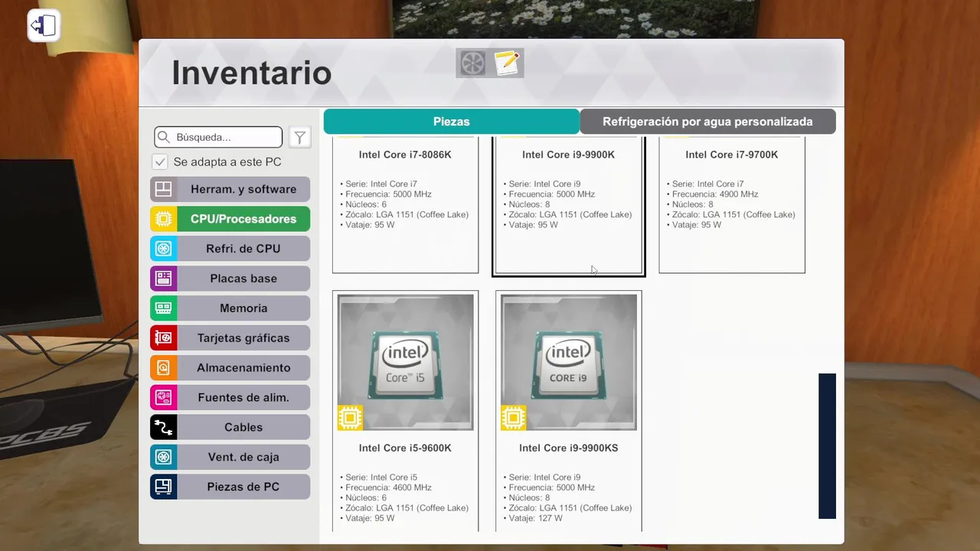This screenshot has width=980, height=551.
Task: Open the fan icon in Inventario header
Action: (472, 63)
